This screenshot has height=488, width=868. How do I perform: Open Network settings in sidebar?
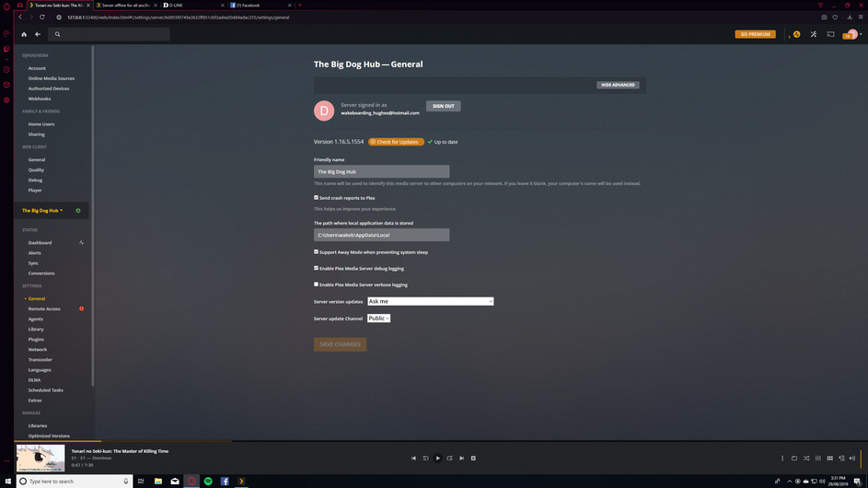point(38,350)
